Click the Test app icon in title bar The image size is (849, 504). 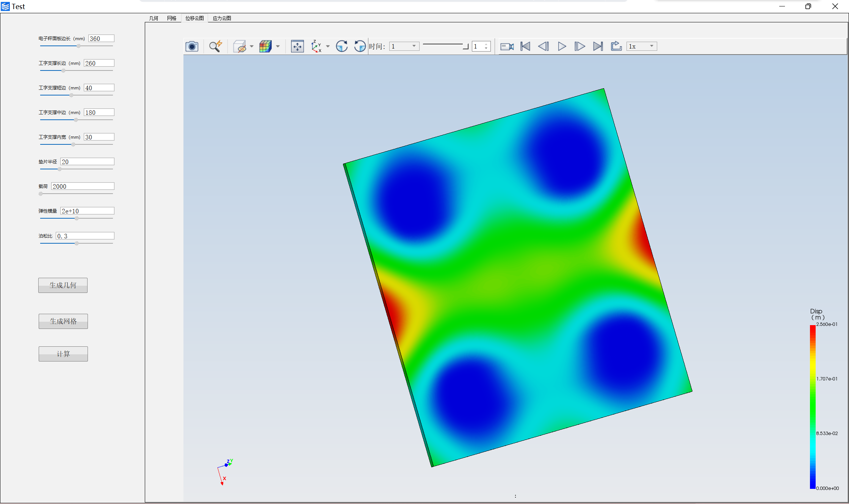tap(5, 6)
